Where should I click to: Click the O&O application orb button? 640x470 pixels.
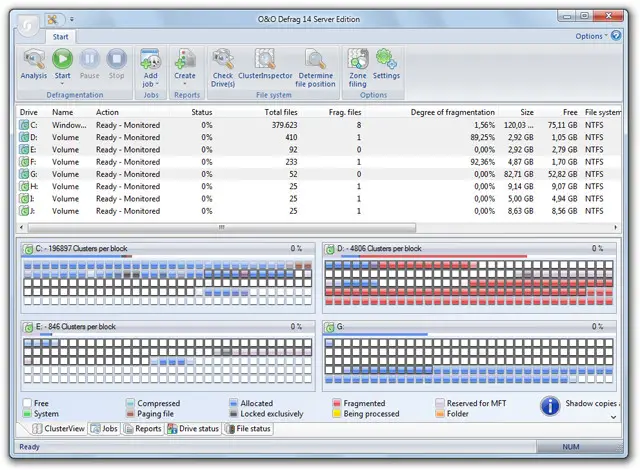[28, 27]
